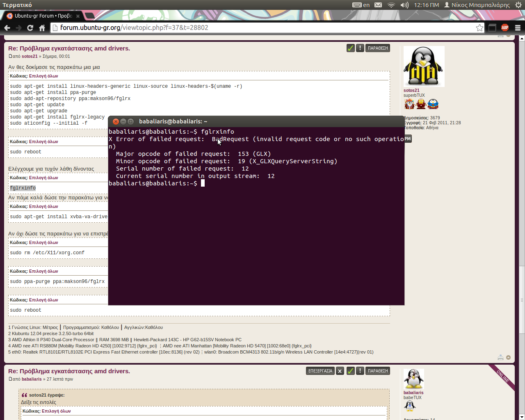Report sotos21's post with the exclamation icon

click(360, 48)
